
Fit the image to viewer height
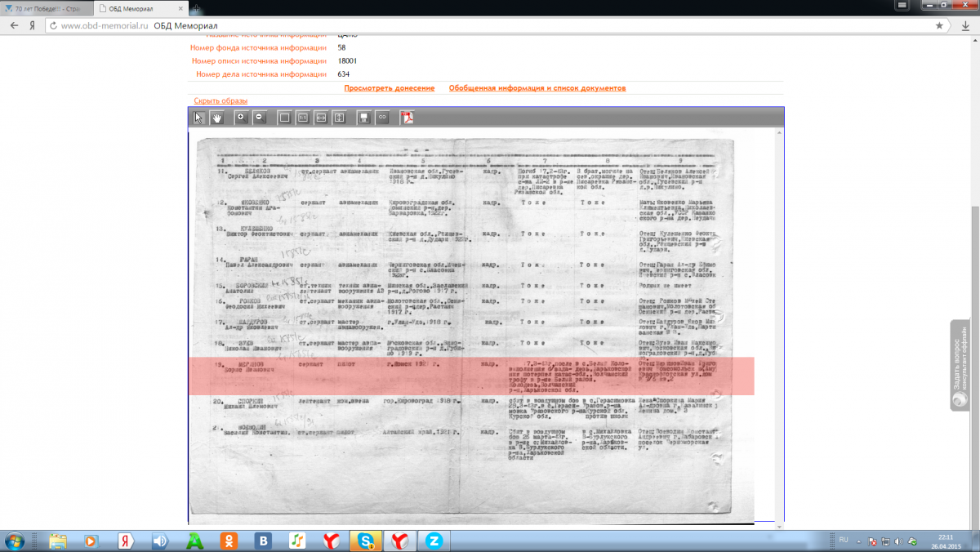[x=339, y=118]
